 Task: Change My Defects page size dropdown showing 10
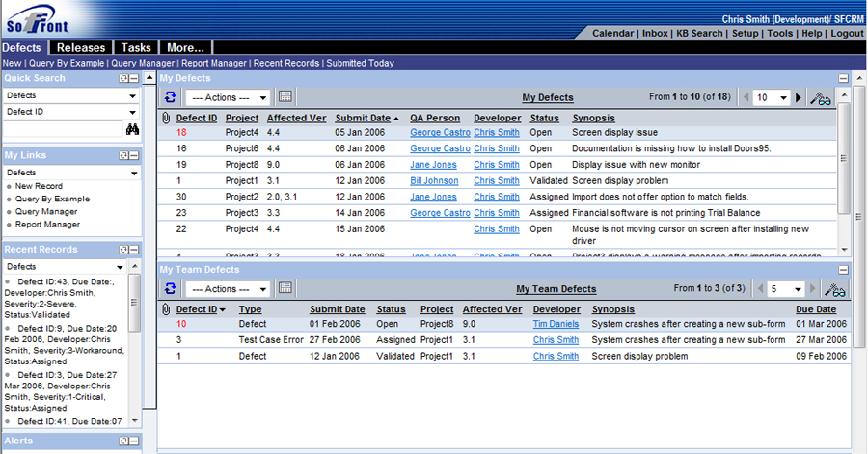pyautogui.click(x=772, y=98)
